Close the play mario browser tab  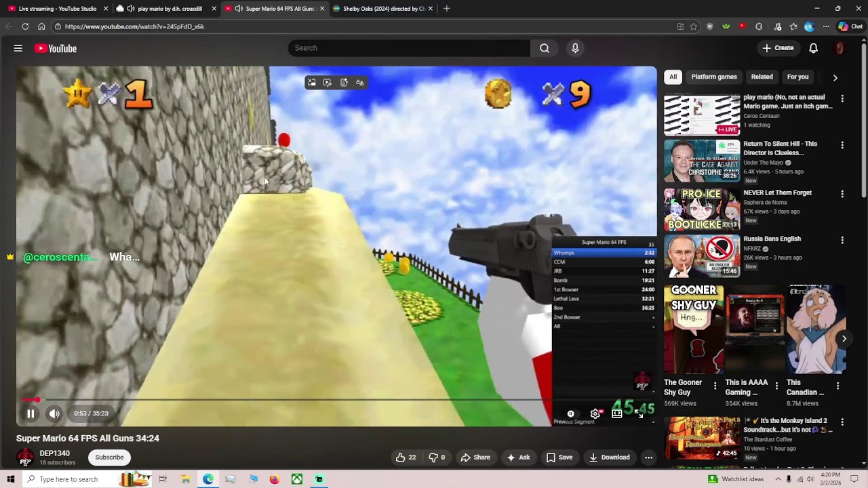(x=214, y=9)
